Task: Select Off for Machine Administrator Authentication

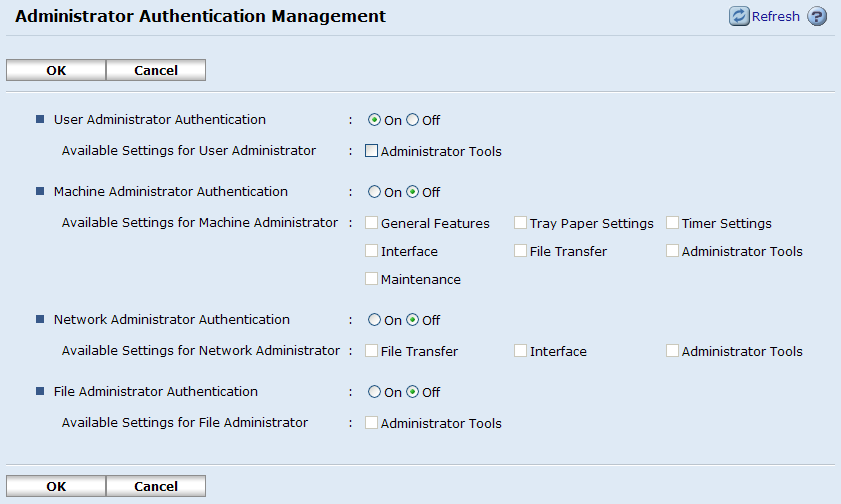Action: (412, 192)
